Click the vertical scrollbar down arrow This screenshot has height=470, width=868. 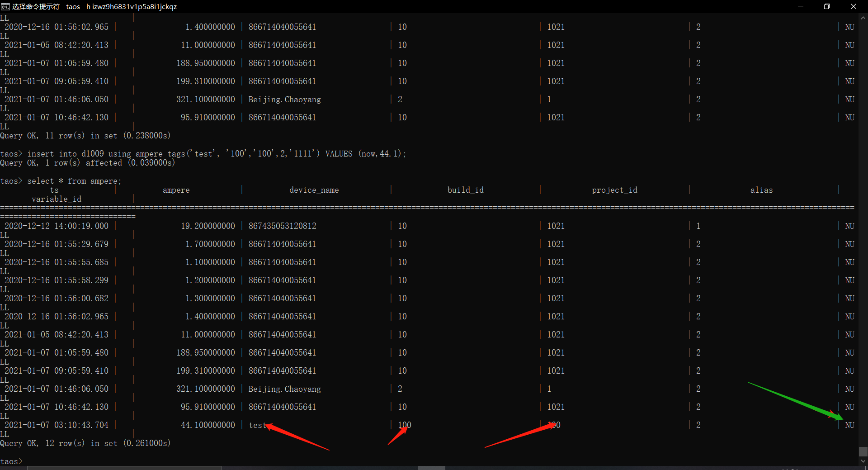click(863, 461)
